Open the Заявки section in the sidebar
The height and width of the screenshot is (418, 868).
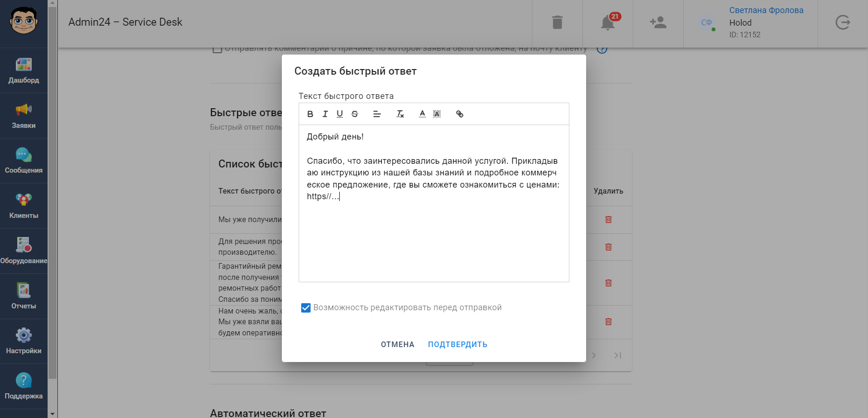pos(24,116)
